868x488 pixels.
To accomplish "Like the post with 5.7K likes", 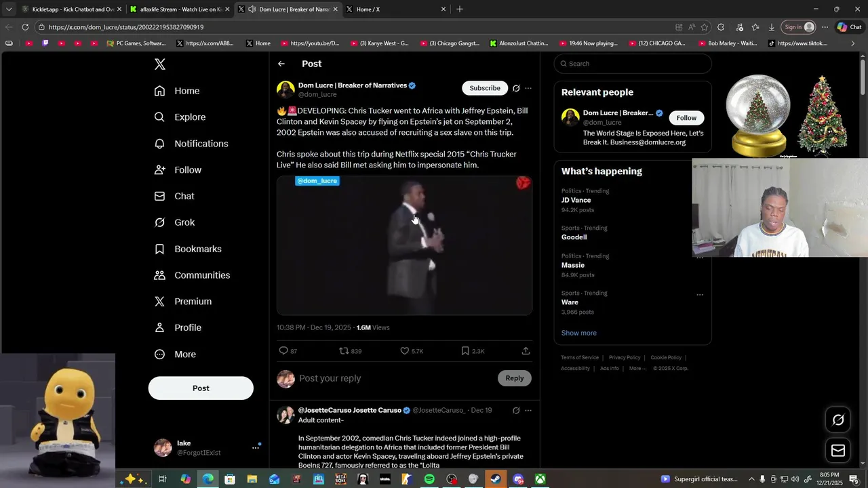I will (x=405, y=351).
